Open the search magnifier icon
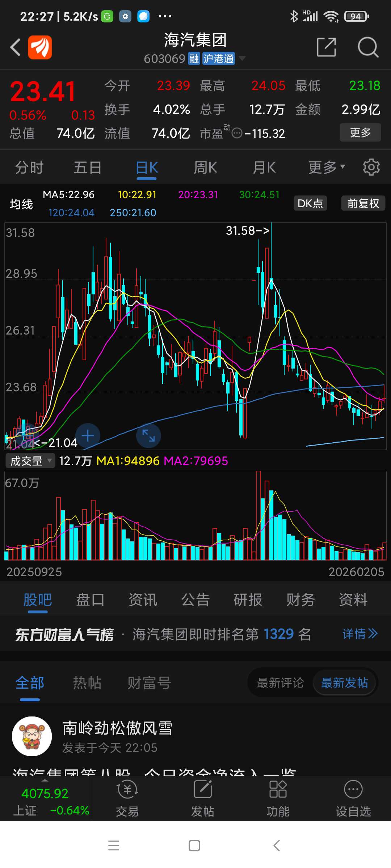 point(368,47)
